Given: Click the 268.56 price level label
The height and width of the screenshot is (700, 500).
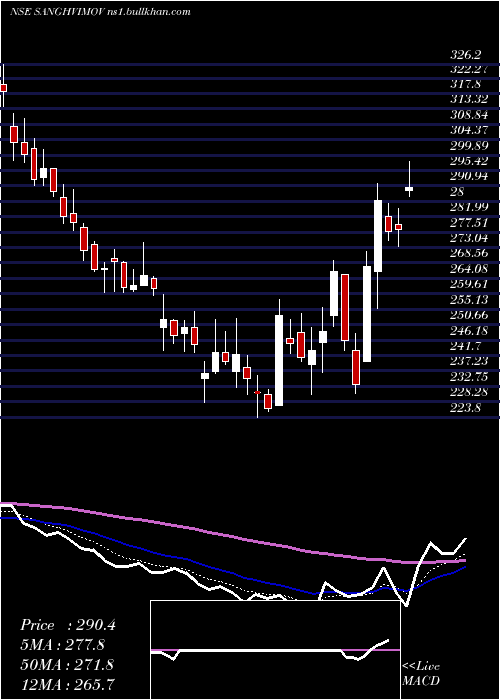Looking at the screenshot, I should click(469, 253).
